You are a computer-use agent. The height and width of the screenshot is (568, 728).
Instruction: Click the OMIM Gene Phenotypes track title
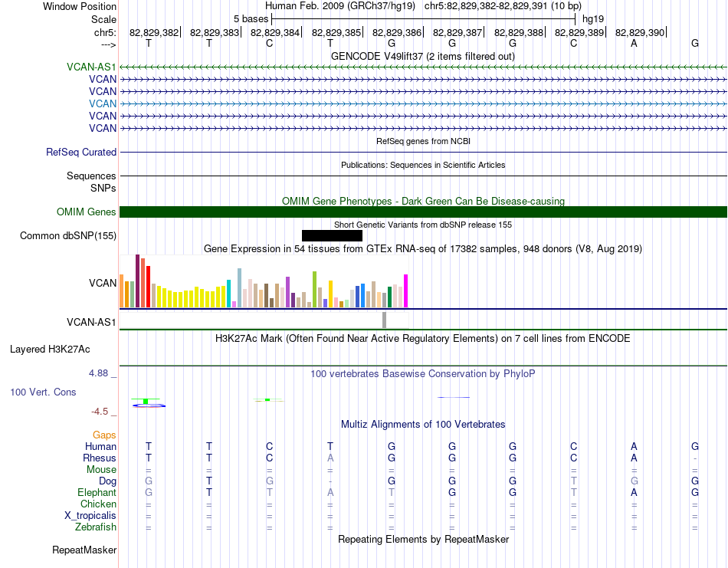coord(423,201)
